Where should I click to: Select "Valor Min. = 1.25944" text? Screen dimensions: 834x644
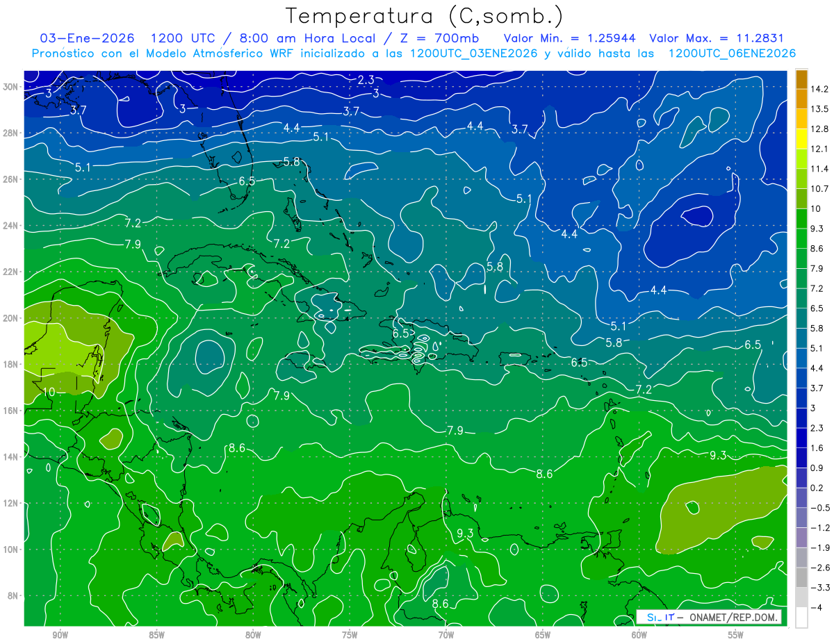tap(569, 38)
